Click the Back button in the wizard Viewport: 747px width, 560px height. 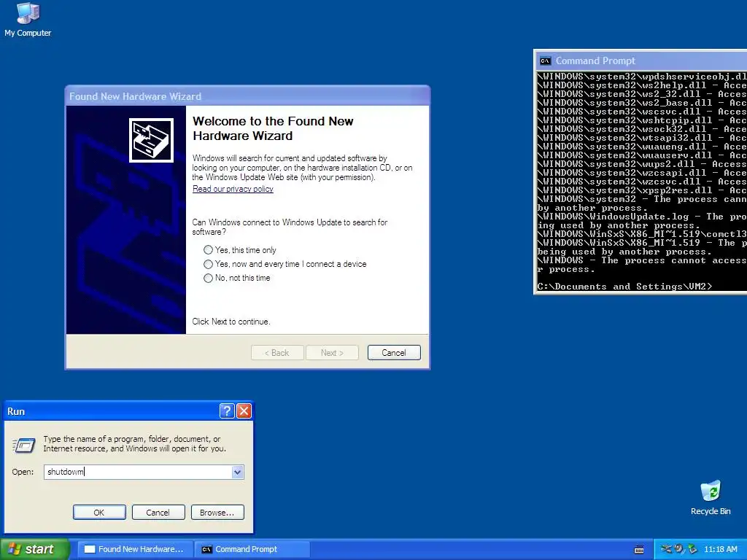pyautogui.click(x=277, y=353)
